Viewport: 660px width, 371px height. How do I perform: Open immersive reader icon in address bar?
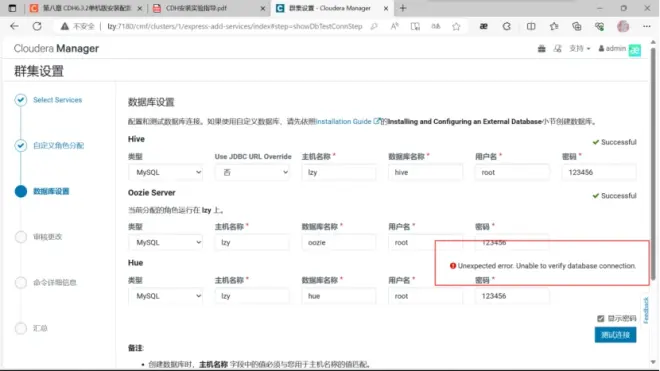click(415, 26)
